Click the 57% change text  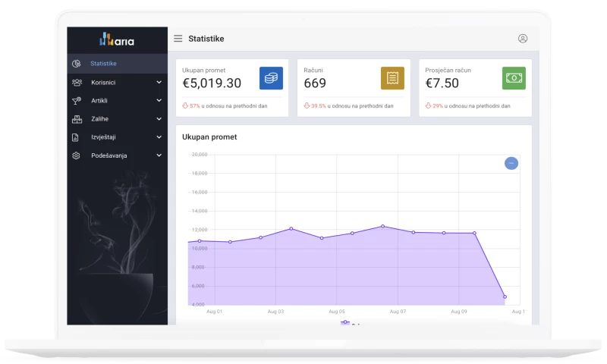point(195,106)
